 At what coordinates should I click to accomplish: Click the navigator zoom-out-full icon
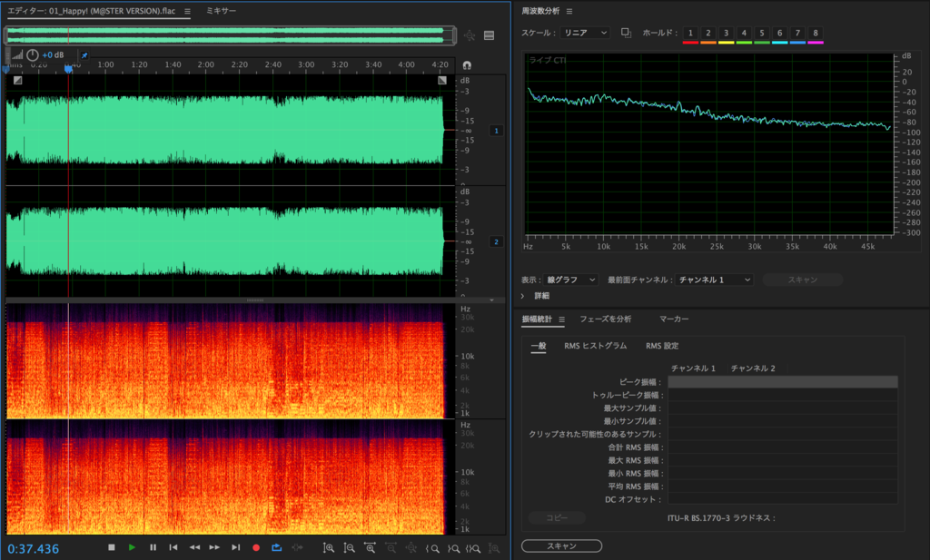tap(470, 35)
